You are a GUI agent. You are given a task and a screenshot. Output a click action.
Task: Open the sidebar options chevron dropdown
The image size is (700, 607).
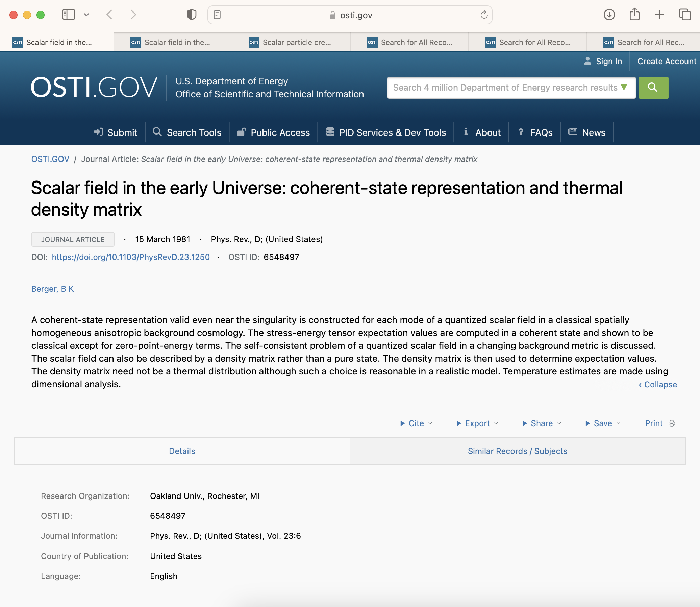pyautogui.click(x=86, y=15)
